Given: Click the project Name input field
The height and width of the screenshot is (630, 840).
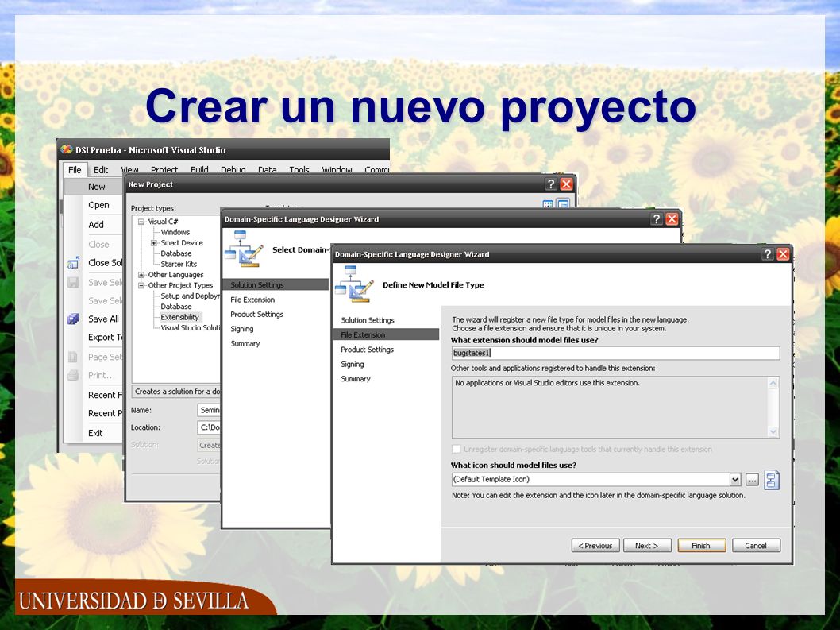Looking at the screenshot, I should pyautogui.click(x=209, y=410).
